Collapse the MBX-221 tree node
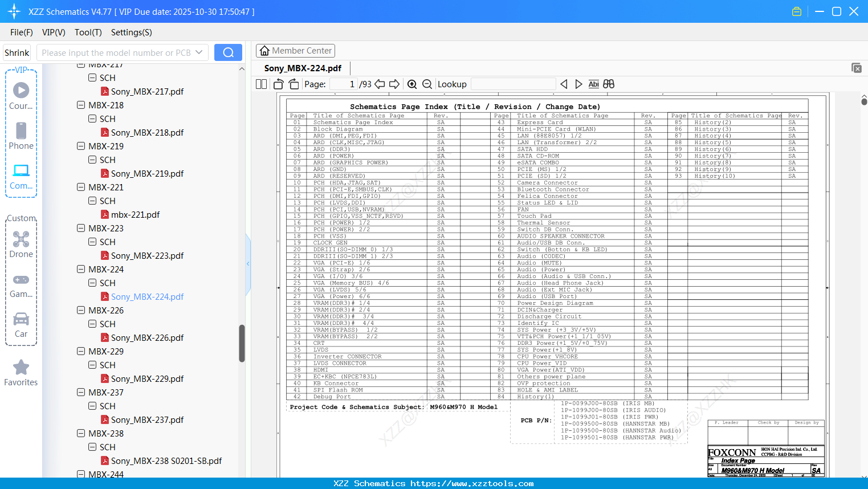This screenshot has height=489, width=868. coord(81,187)
